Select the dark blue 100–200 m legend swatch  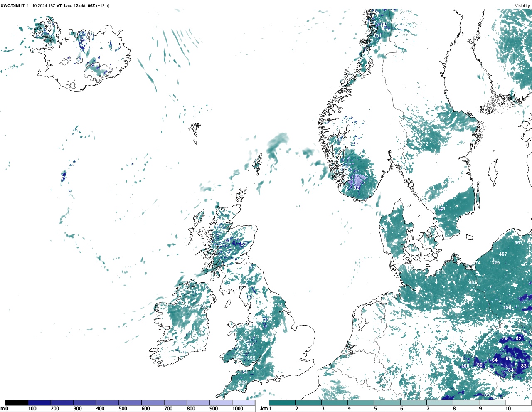coord(39,402)
